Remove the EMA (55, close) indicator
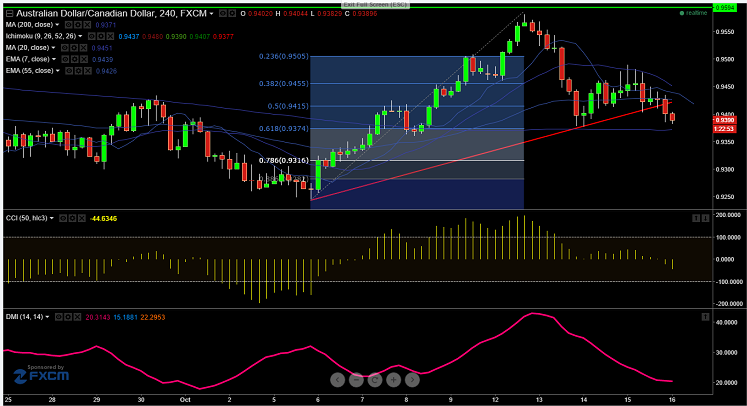The image size is (747, 406). (87, 71)
